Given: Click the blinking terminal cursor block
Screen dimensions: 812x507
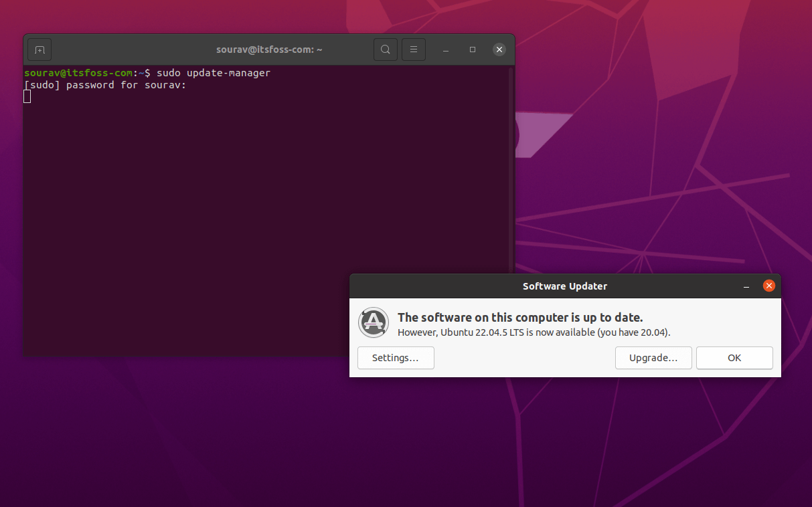Looking at the screenshot, I should [27, 96].
